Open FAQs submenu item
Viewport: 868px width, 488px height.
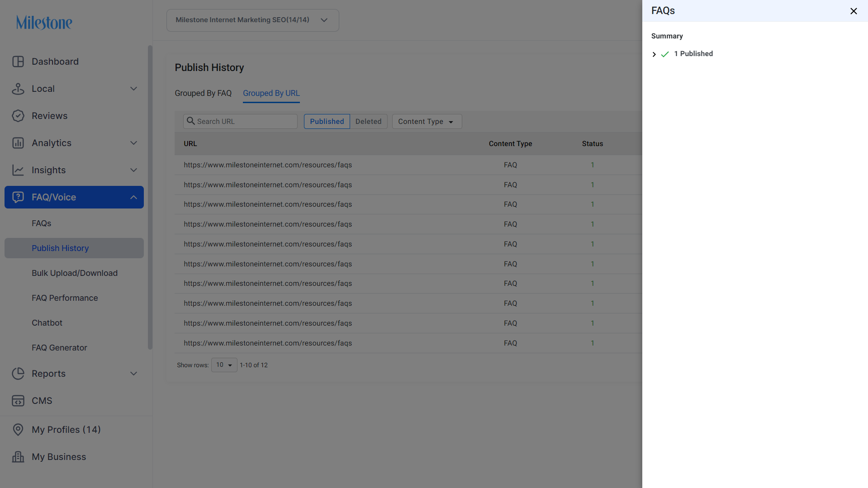[x=41, y=223]
